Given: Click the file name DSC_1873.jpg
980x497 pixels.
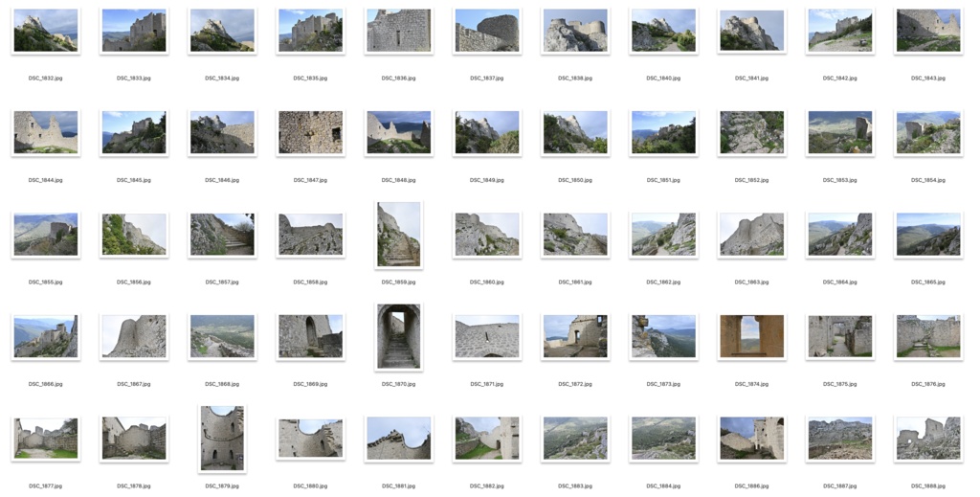Looking at the screenshot, I should pos(664,384).
